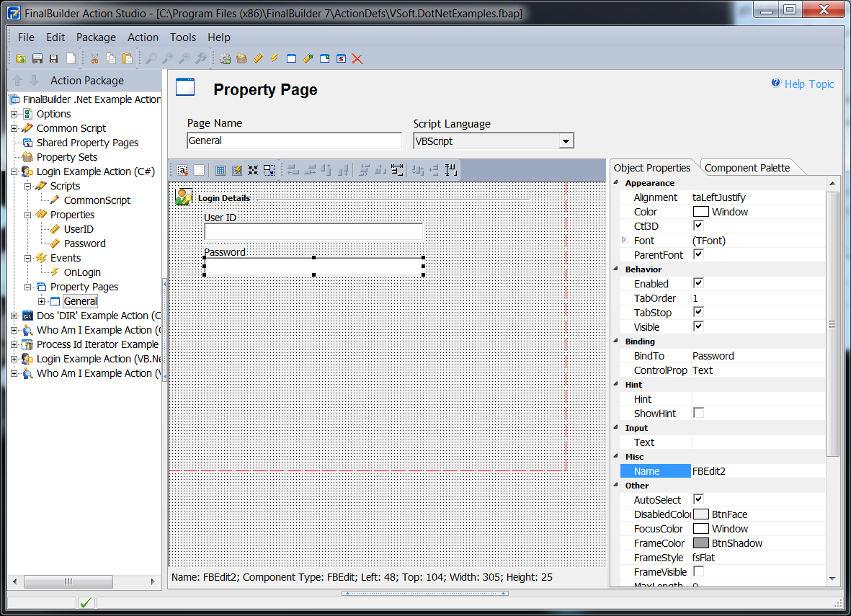This screenshot has width=851, height=616.
Task: Click the make same width icon
Action: click(397, 171)
